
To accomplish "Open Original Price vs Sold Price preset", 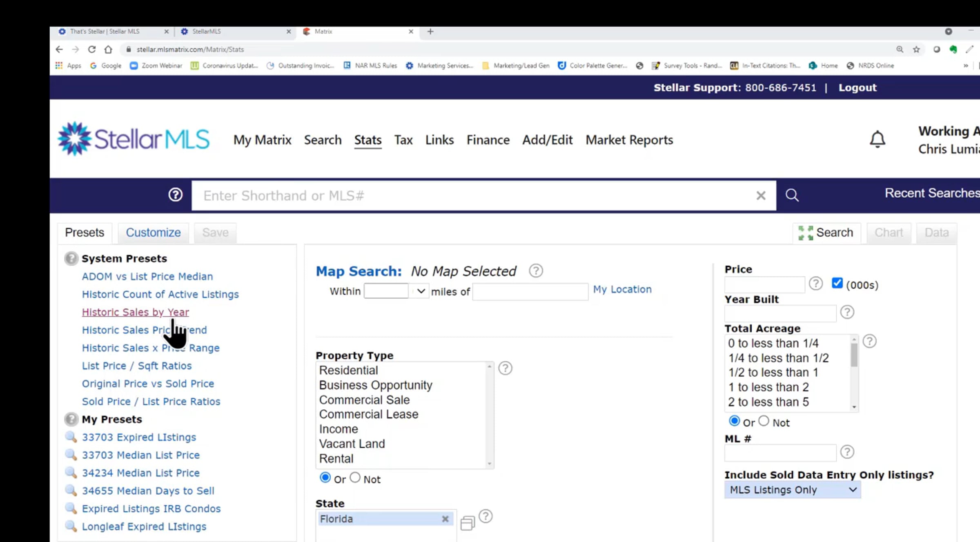I will point(148,384).
